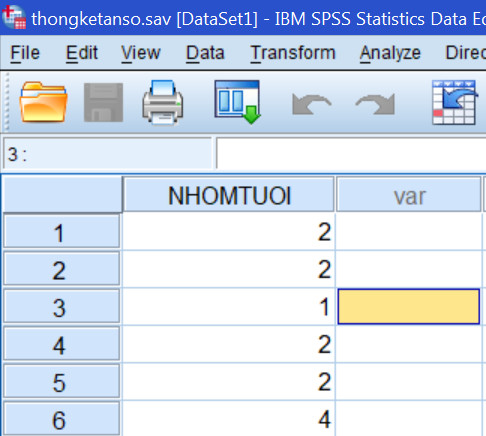Select row header 4
The height and width of the screenshot is (436, 486).
pyautogui.click(x=61, y=344)
